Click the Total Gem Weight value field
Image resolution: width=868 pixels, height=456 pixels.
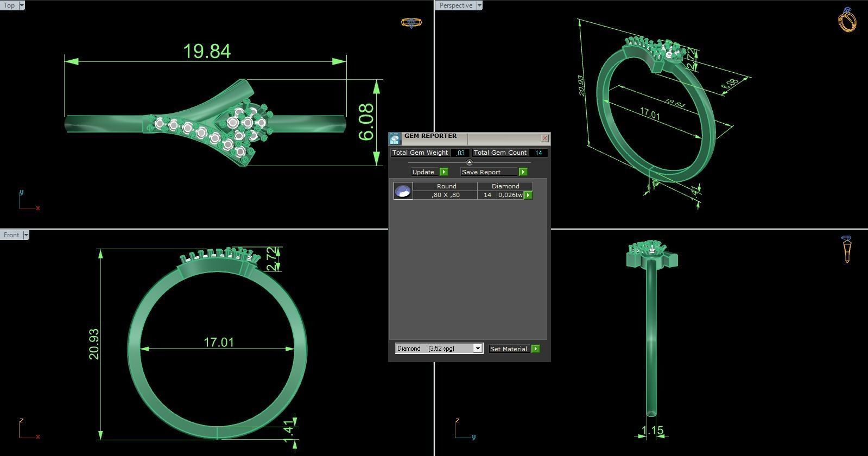tap(460, 153)
